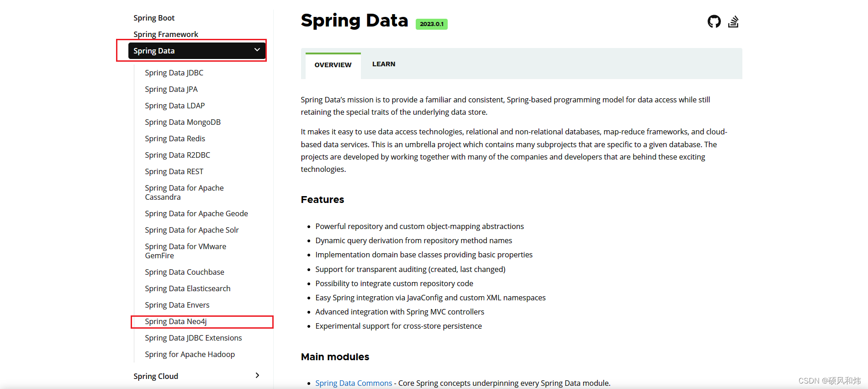The width and height of the screenshot is (868, 389).
Task: Open Spring Cloud in the sidebar
Action: pyautogui.click(x=156, y=376)
